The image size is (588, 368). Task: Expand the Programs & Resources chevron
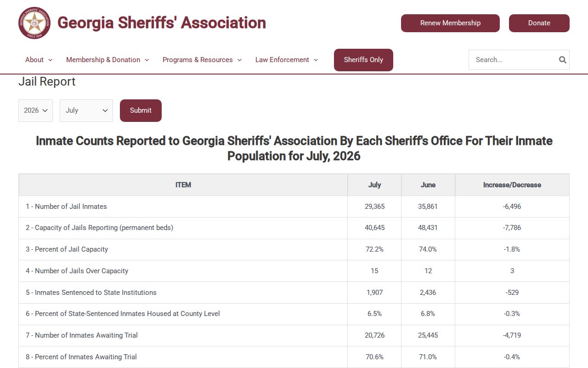[x=239, y=60]
